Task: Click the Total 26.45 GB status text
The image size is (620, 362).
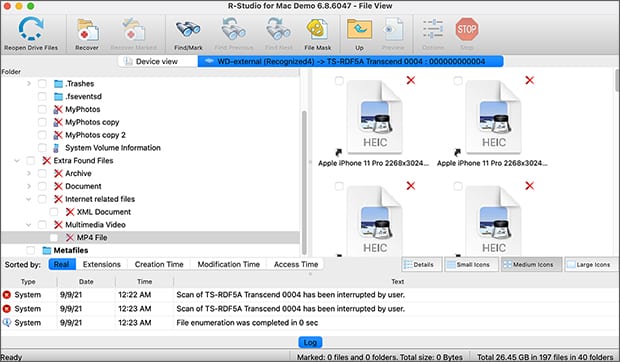Action: point(545,357)
